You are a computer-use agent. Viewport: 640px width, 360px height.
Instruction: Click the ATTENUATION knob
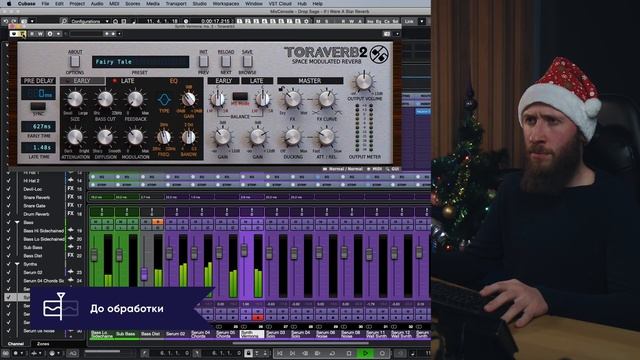(x=75, y=137)
